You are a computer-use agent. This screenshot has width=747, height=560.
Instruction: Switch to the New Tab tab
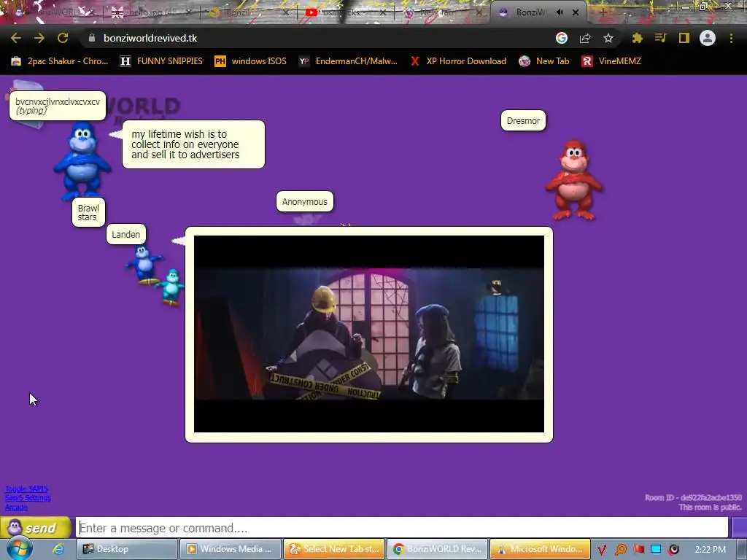tap(442, 12)
